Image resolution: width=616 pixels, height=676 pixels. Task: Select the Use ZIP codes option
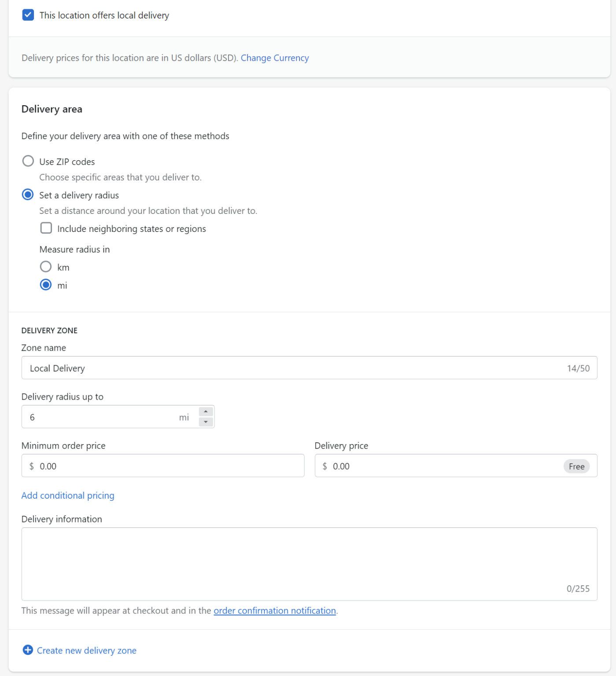coord(28,161)
